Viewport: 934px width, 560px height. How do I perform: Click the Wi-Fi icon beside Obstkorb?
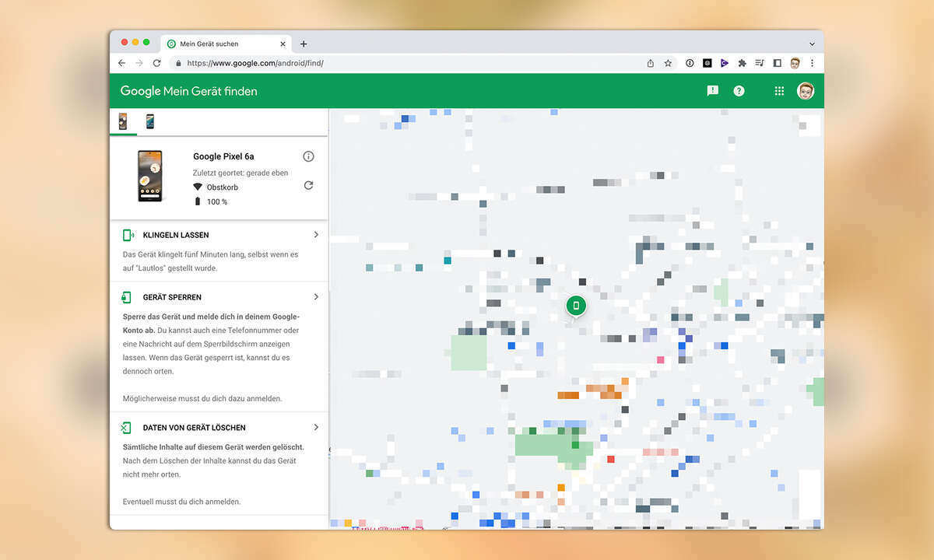click(x=198, y=187)
